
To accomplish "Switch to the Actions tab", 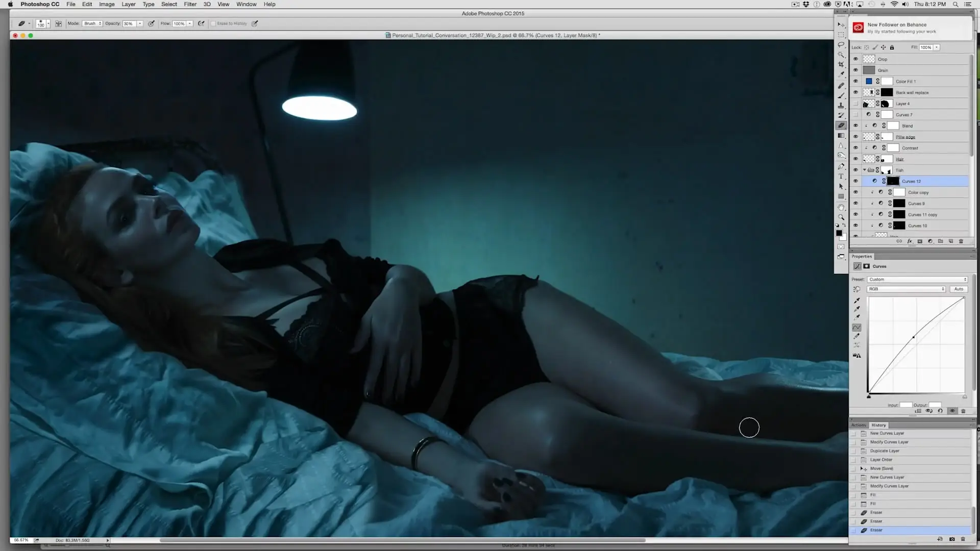I will [x=859, y=425].
